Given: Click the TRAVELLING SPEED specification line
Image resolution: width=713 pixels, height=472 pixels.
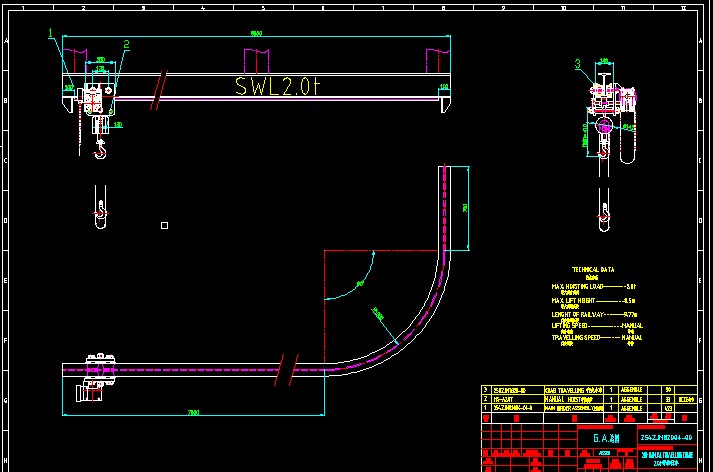Looking at the screenshot, I should coord(597,338).
